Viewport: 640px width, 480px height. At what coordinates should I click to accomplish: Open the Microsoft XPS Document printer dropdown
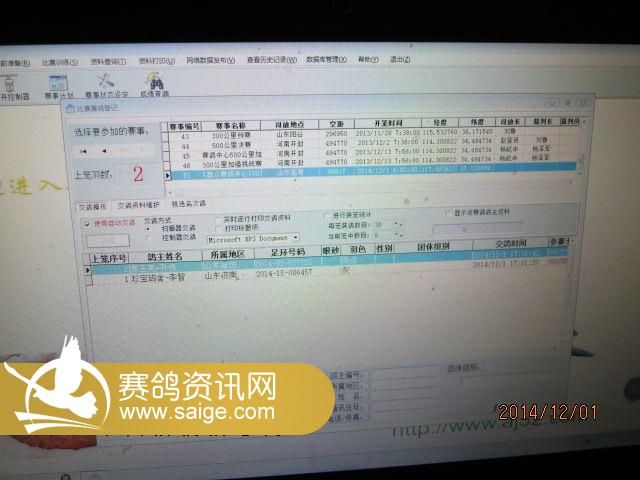coord(296,238)
